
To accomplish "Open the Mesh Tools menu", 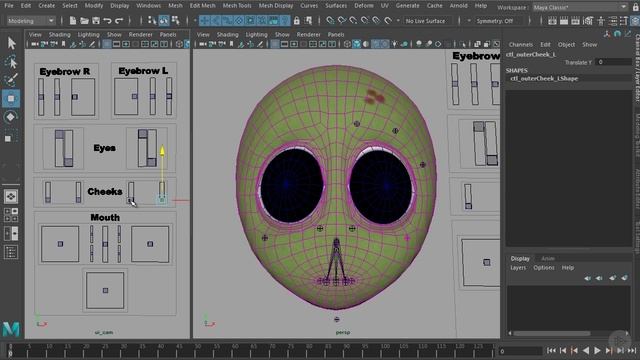I will pyautogui.click(x=237, y=6).
